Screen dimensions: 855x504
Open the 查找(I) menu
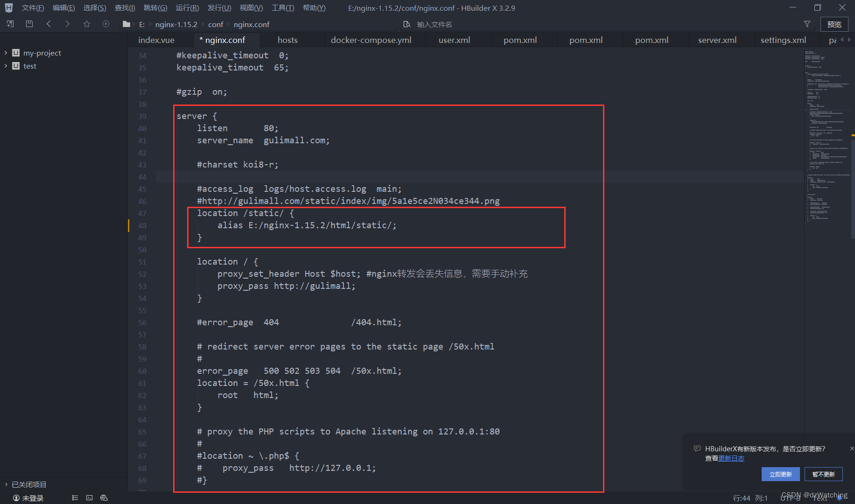click(x=125, y=8)
